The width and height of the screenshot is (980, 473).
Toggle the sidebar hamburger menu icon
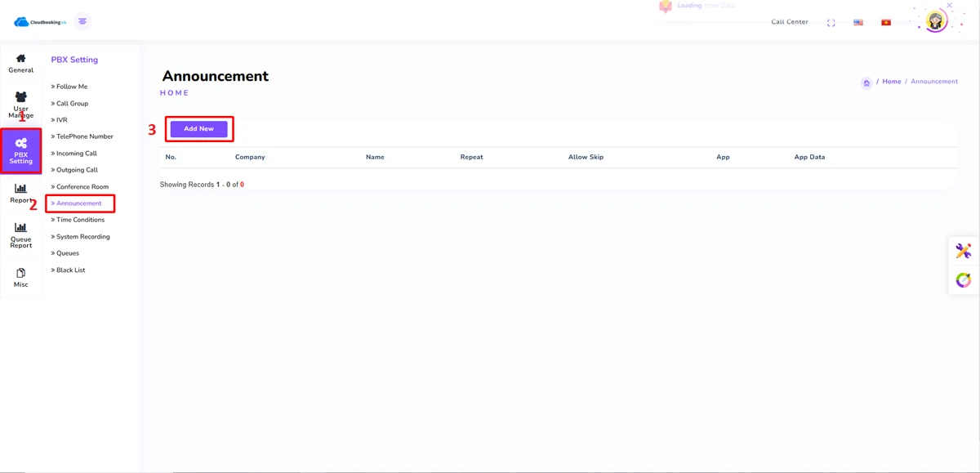[82, 21]
